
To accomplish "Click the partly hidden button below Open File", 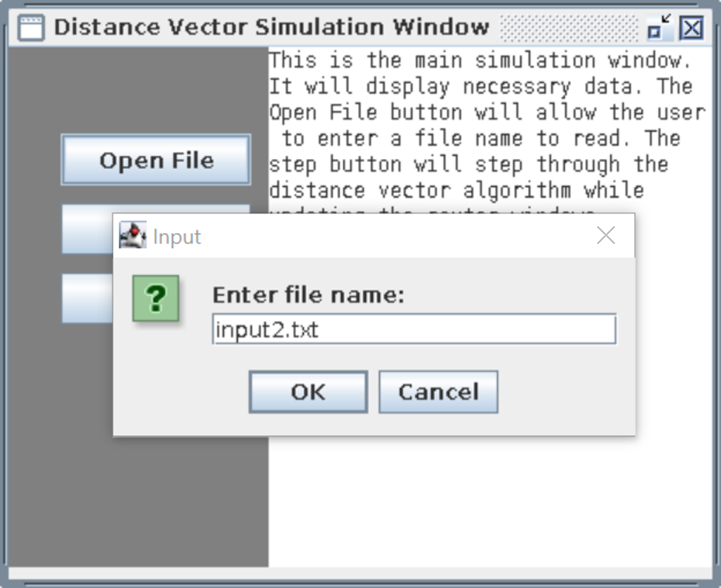I will pyautogui.click(x=87, y=229).
